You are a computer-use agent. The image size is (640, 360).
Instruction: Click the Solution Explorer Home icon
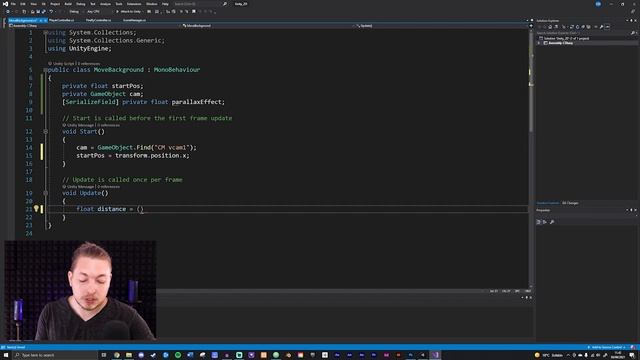coord(550,27)
